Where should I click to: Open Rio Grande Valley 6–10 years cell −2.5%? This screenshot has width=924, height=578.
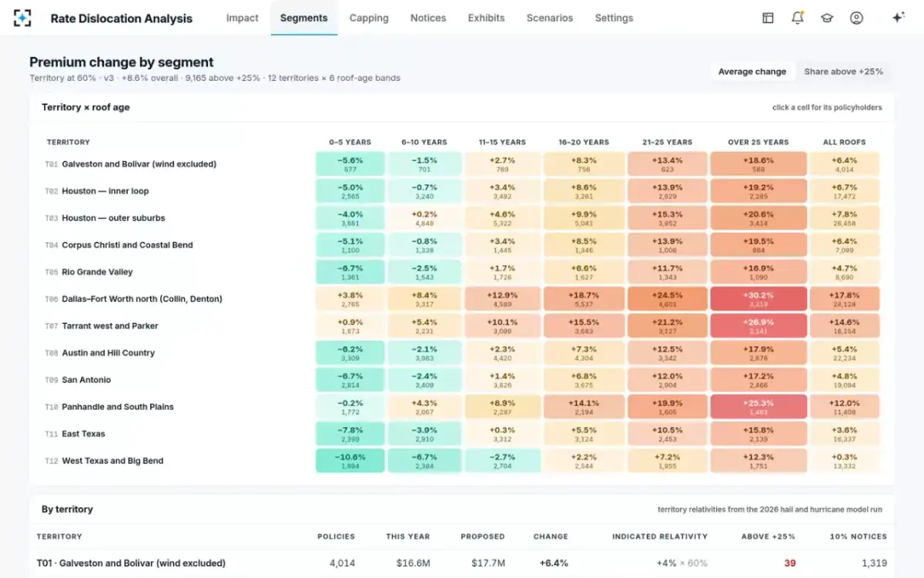point(424,272)
